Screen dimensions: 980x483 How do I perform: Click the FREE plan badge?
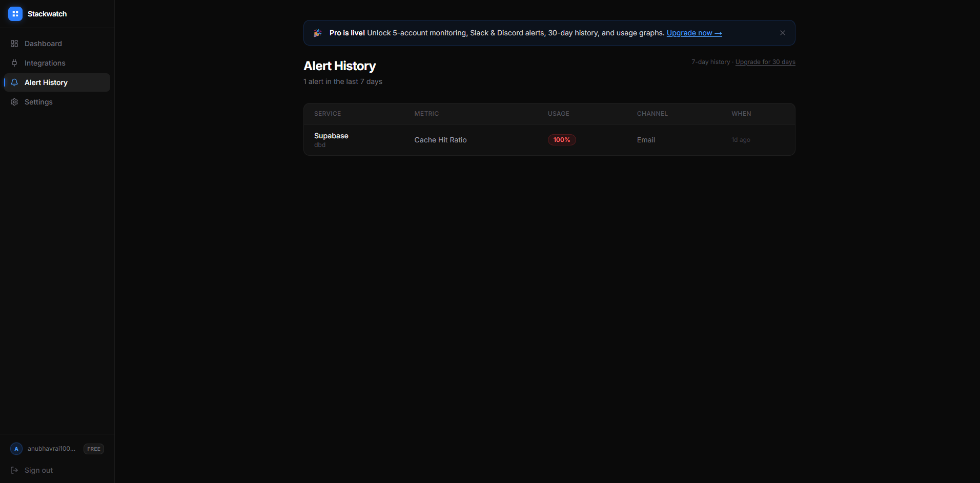tap(93, 448)
